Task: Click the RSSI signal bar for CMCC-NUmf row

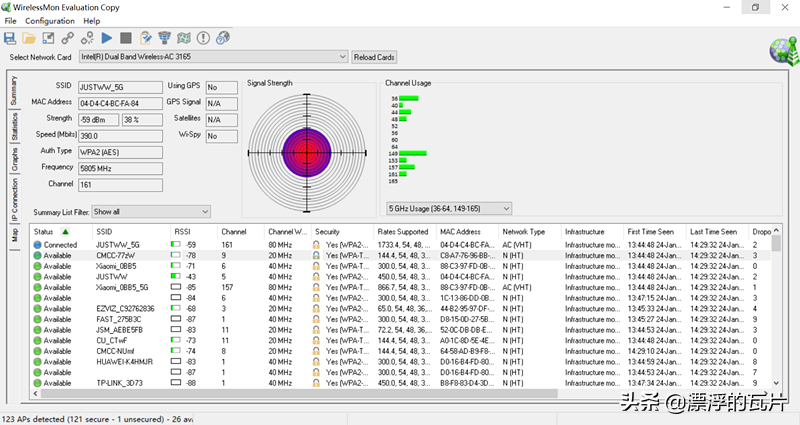Action: click(176, 351)
